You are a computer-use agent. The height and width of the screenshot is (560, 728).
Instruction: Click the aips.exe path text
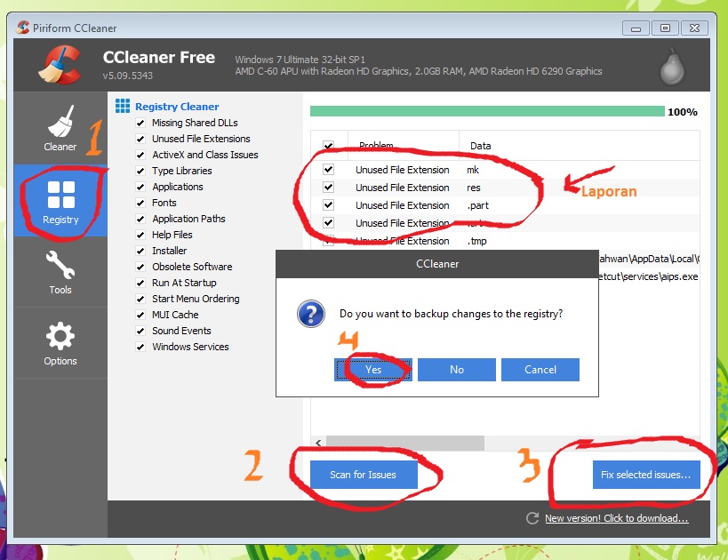click(x=648, y=276)
